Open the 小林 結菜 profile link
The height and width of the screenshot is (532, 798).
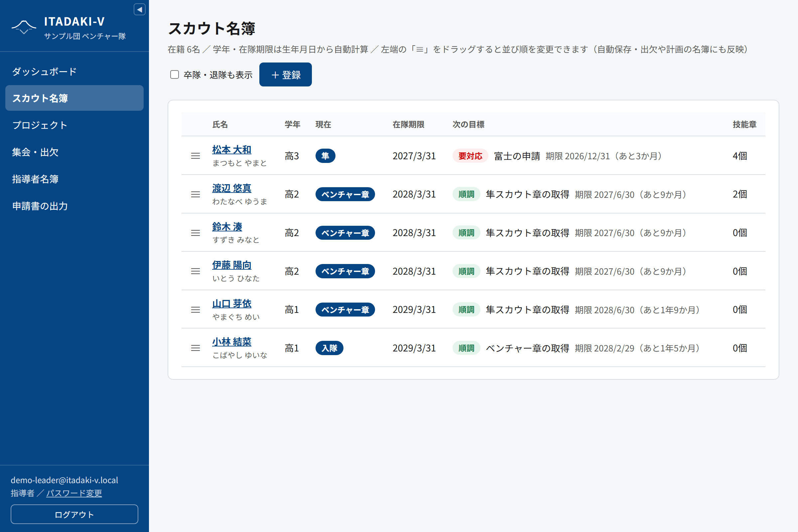[232, 342]
